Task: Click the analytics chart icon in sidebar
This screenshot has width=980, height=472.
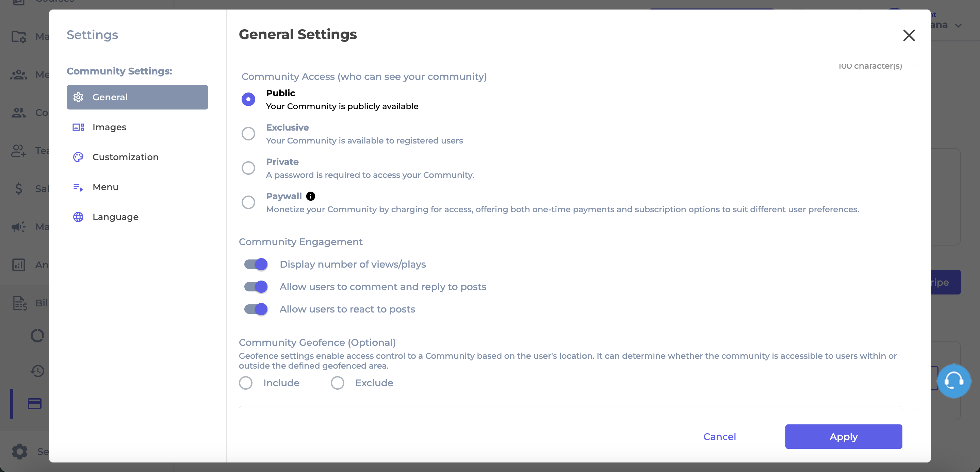Action: [x=19, y=265]
